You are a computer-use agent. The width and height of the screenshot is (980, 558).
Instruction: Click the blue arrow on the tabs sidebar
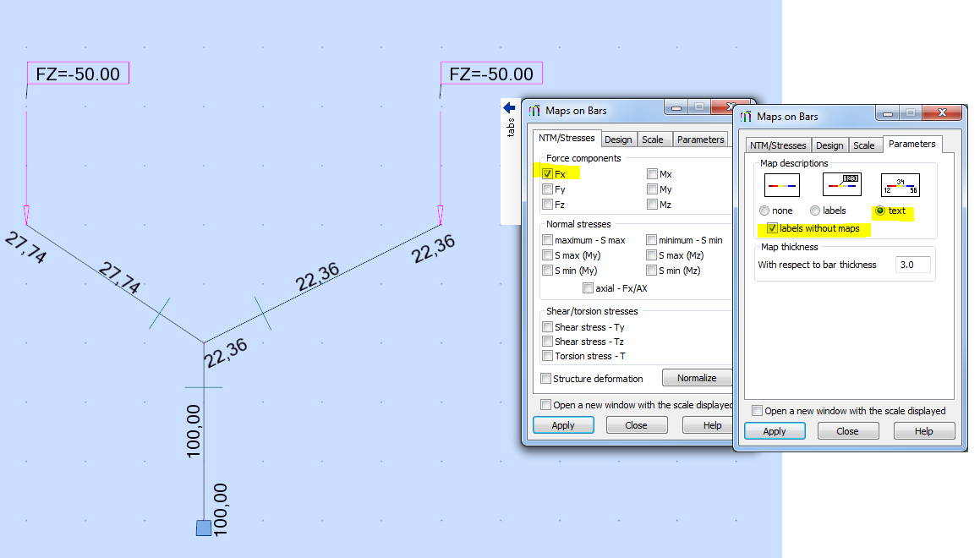pos(508,107)
